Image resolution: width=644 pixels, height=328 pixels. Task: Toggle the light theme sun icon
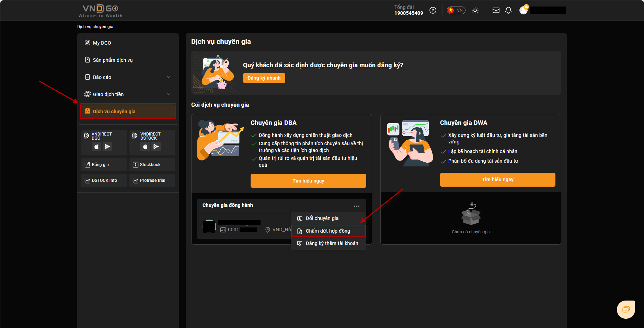(x=475, y=10)
